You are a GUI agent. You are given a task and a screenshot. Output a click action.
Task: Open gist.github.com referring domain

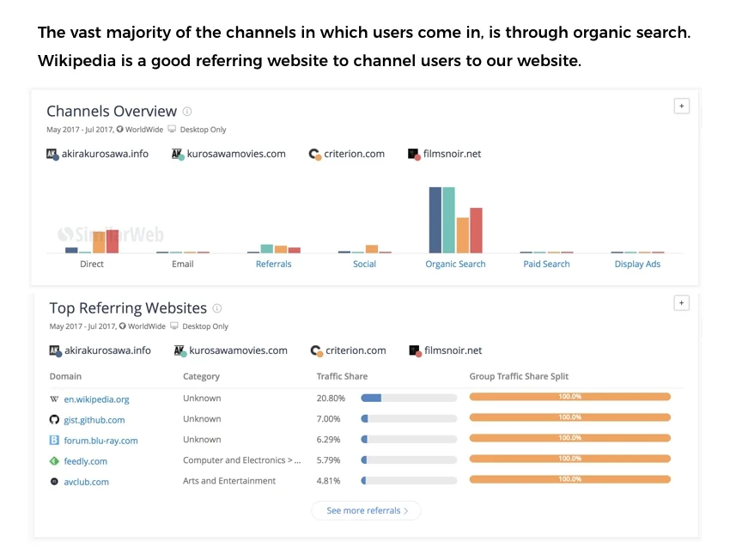click(94, 420)
